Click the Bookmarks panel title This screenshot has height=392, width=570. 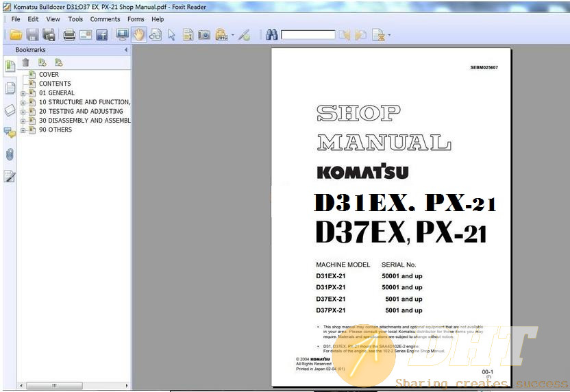click(x=31, y=50)
